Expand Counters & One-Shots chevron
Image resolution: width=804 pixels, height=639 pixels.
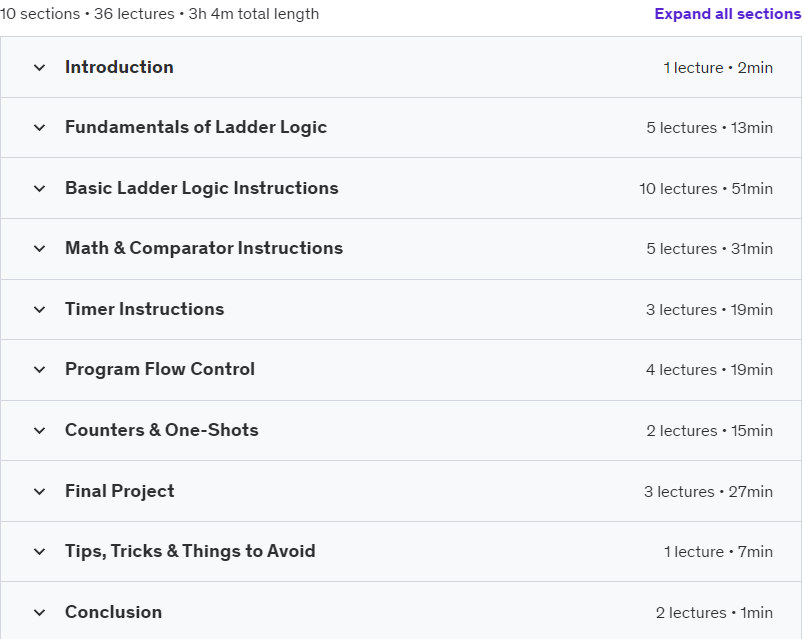pos(40,430)
